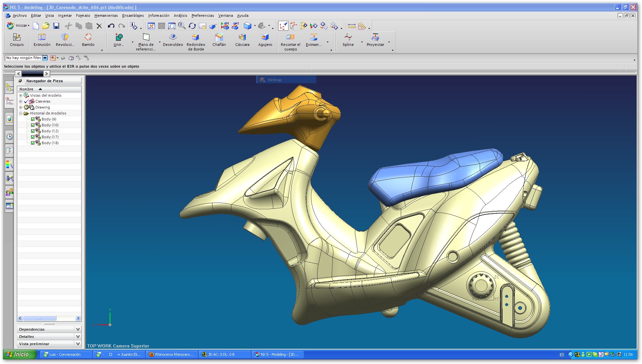Apply the Cáscara shell tool
The height and width of the screenshot is (364, 642).
pos(242,40)
